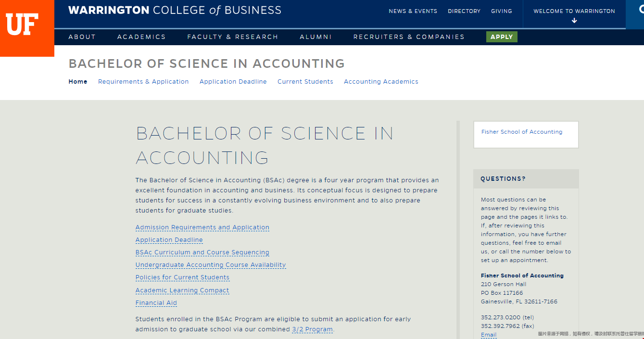Switch to Requirements & Application tab

coord(143,82)
